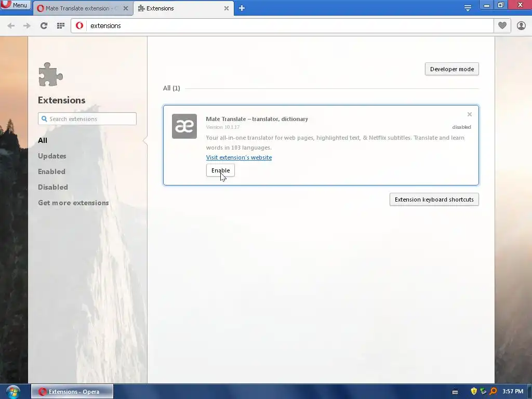Open the user account profile icon
The width and height of the screenshot is (532, 399).
pos(521,25)
